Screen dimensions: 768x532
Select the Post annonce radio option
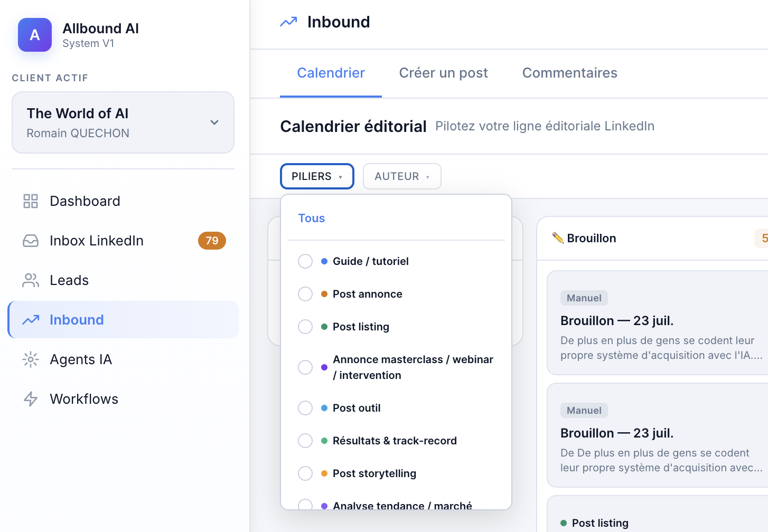coord(305,294)
